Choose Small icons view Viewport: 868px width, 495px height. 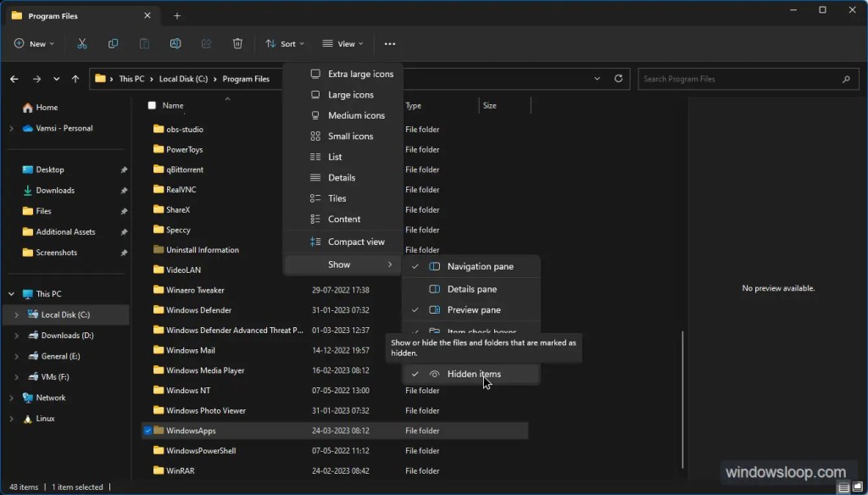coord(342,136)
